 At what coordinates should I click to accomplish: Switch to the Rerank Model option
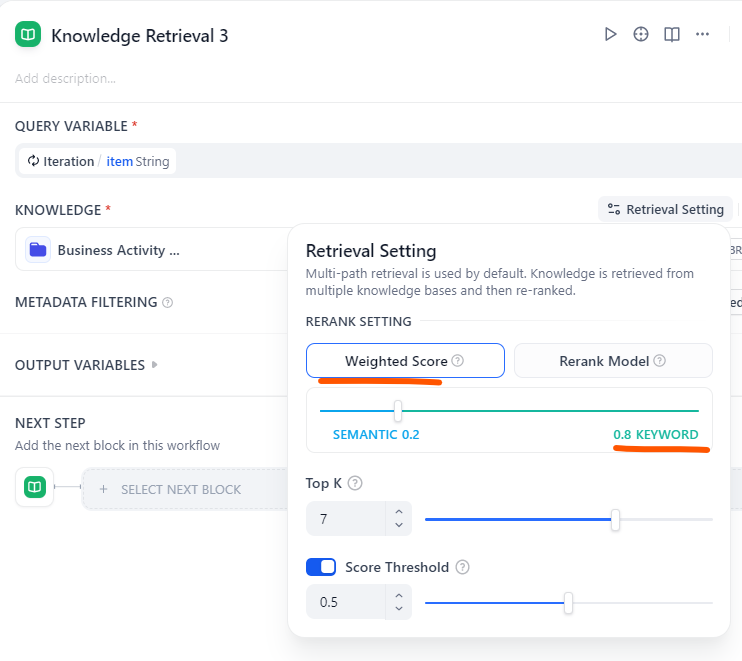[x=612, y=361]
